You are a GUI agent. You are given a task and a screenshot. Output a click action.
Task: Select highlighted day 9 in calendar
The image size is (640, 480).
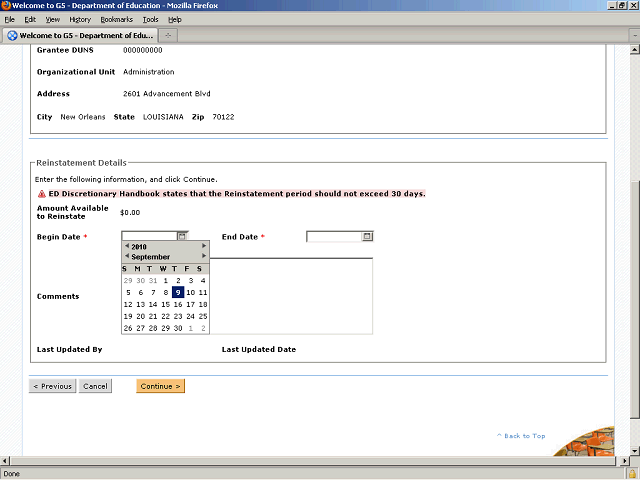pos(178,292)
